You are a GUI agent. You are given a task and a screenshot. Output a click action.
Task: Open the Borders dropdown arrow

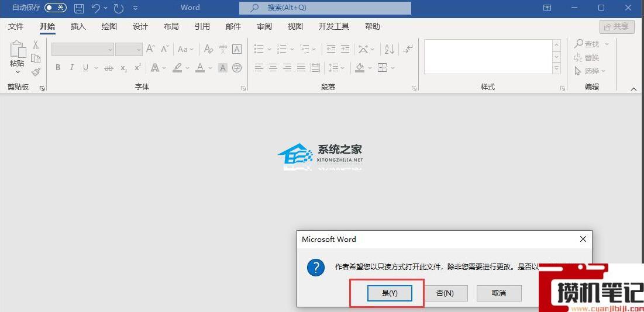point(392,68)
